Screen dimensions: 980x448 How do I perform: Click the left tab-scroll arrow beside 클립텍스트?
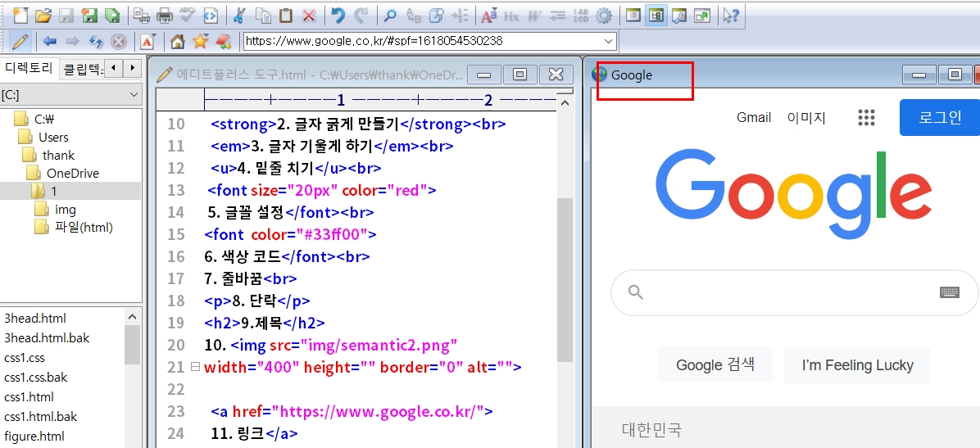(x=113, y=67)
